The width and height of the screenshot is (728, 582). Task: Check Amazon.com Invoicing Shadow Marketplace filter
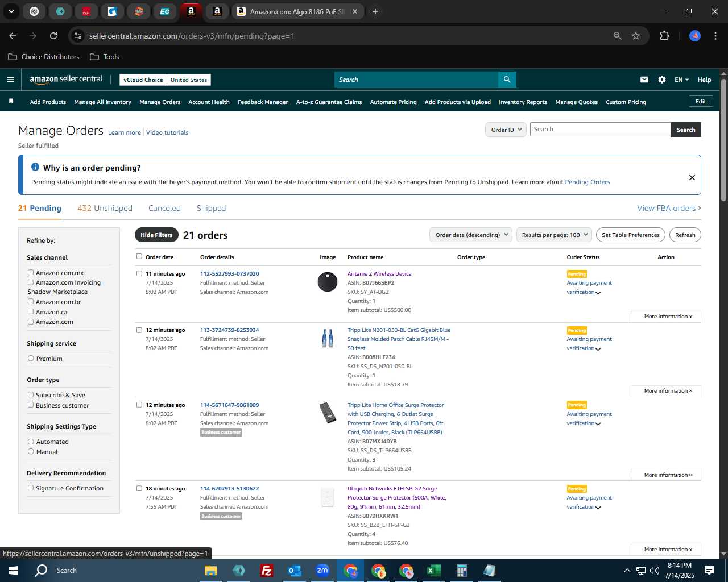pos(31,282)
